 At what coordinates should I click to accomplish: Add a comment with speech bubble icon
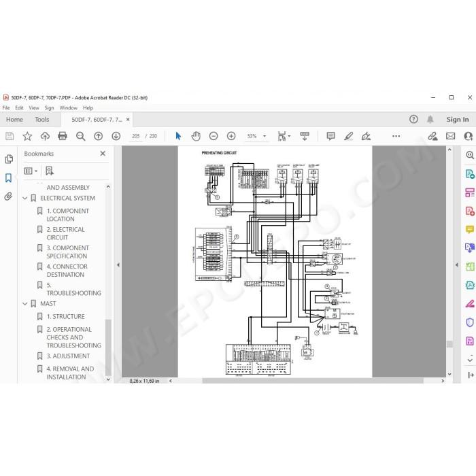click(x=330, y=136)
